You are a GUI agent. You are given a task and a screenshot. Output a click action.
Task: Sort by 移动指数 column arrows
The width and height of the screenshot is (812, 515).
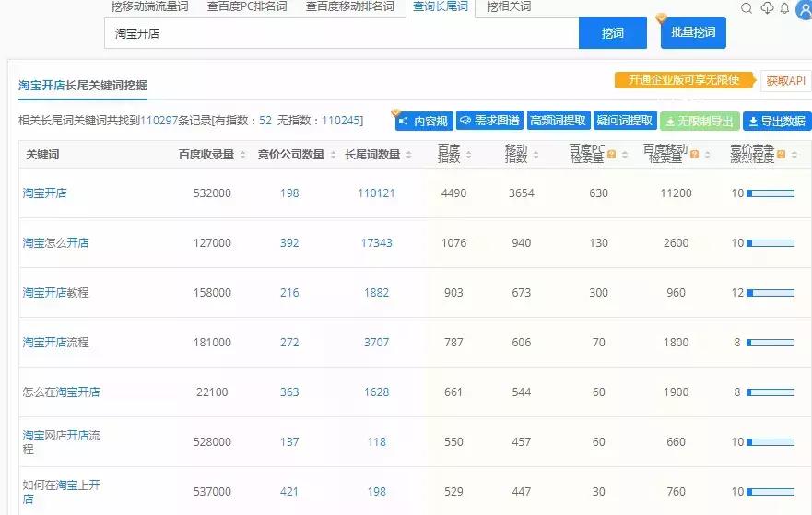(536, 154)
